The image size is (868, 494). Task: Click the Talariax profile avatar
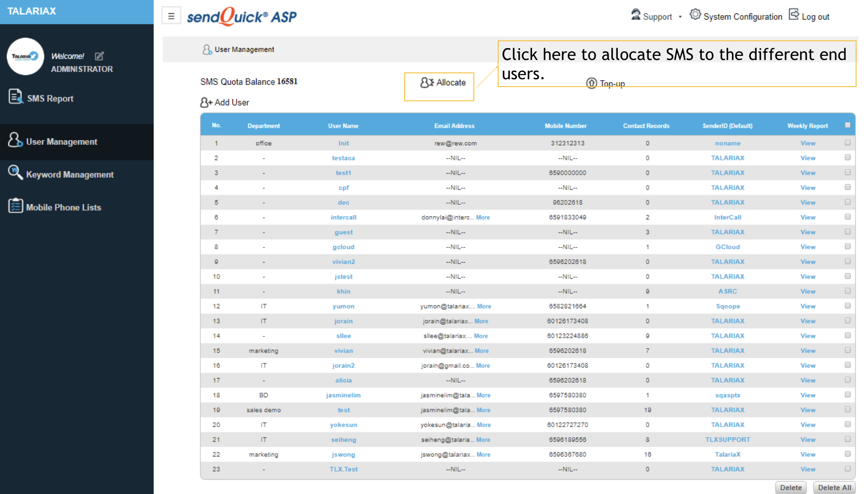(x=25, y=56)
